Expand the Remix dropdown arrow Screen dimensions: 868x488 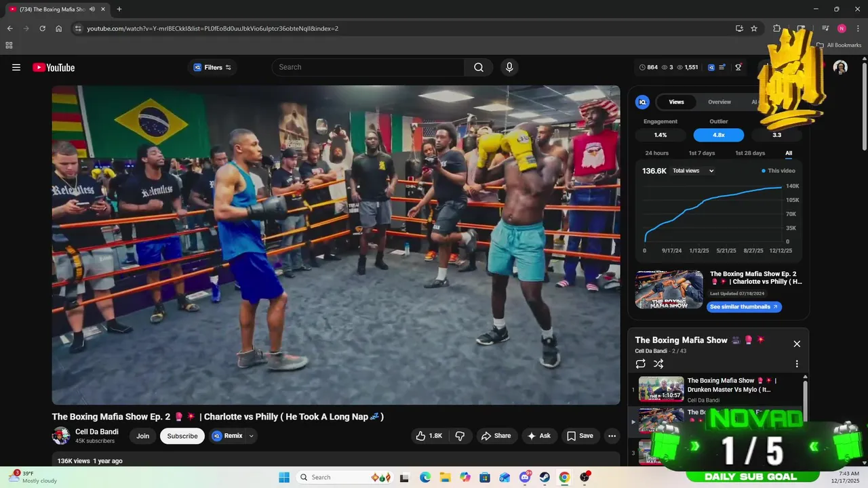tap(252, 436)
